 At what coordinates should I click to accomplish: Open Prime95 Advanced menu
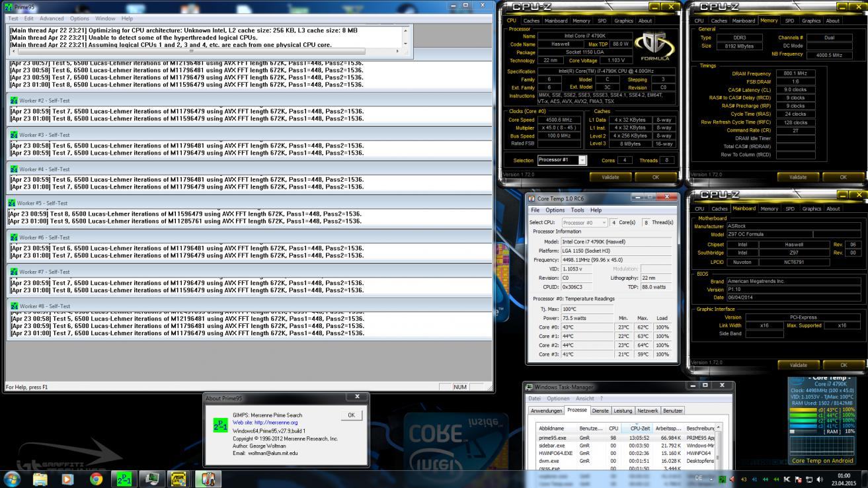coord(52,19)
